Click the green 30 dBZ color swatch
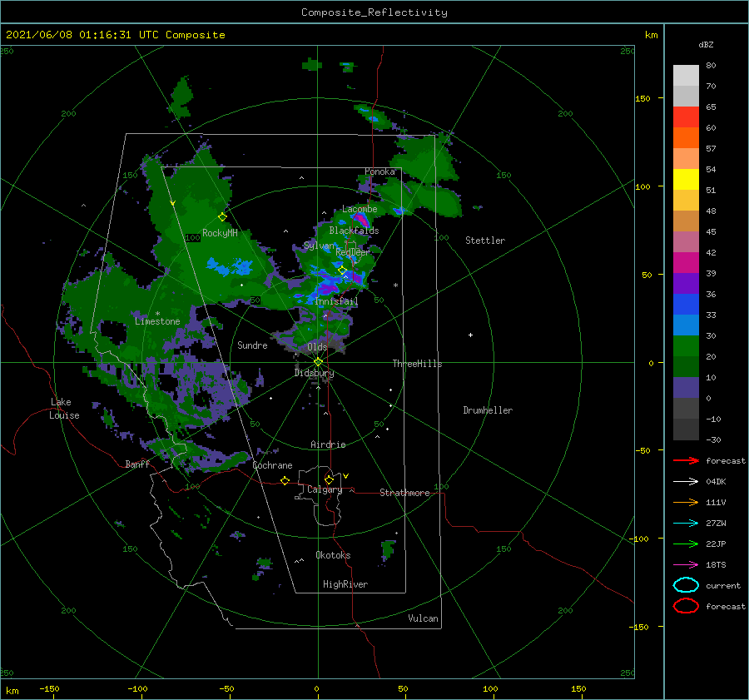 (x=686, y=346)
